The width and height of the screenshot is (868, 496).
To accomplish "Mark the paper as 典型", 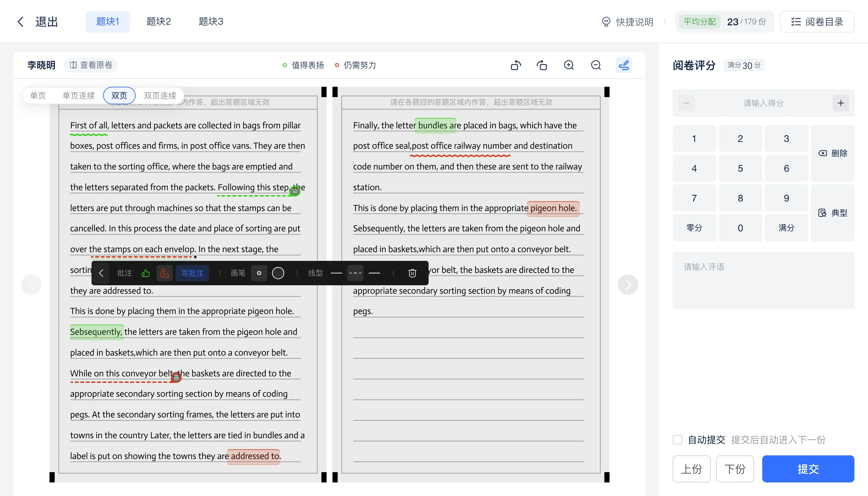I will tap(833, 213).
